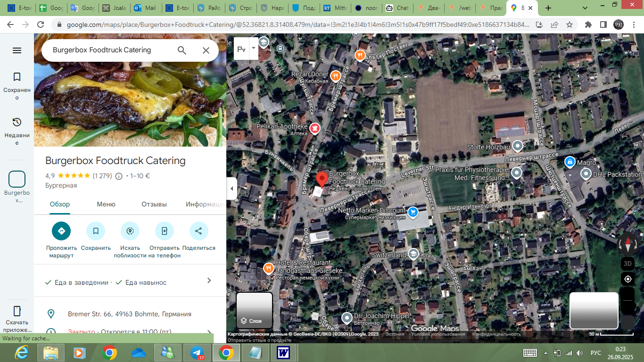The width and height of the screenshot is (644, 362).
Task: Click the Magro lock marker
Action: tap(570, 162)
